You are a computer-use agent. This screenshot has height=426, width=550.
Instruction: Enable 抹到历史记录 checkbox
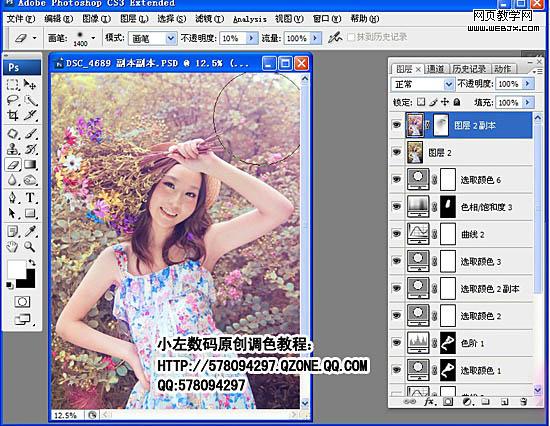coord(351,37)
